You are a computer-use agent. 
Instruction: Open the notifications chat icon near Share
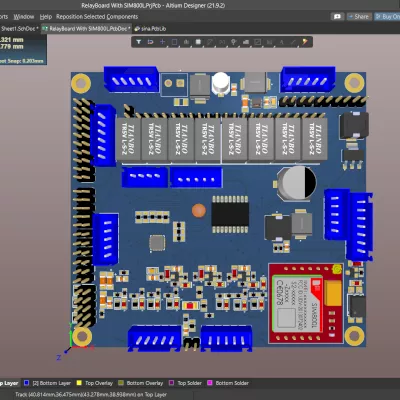click(x=337, y=16)
